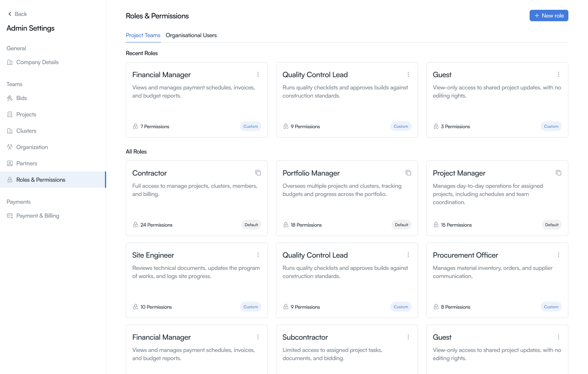This screenshot has width=588, height=374.
Task: Click the Custom badge on Site Engineer card
Action: (251, 307)
